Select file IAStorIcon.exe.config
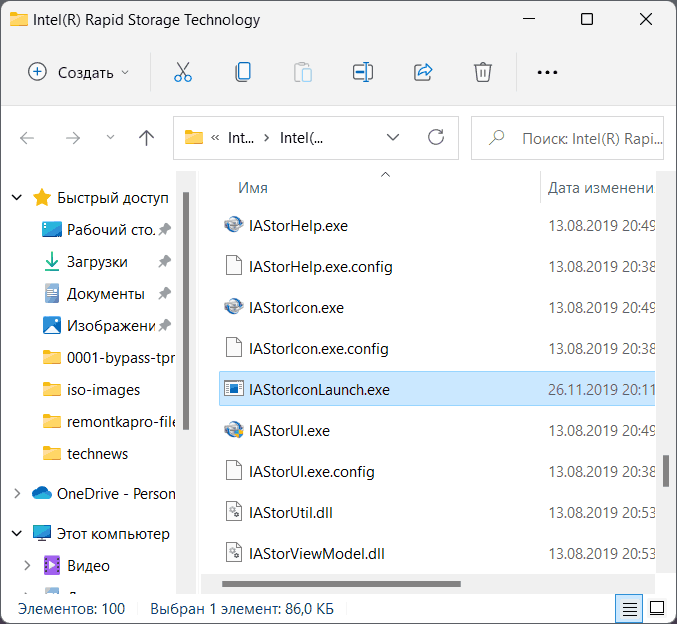 437,349
